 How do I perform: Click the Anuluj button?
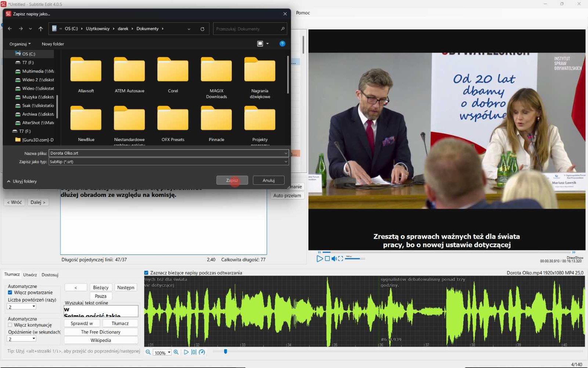269,180
